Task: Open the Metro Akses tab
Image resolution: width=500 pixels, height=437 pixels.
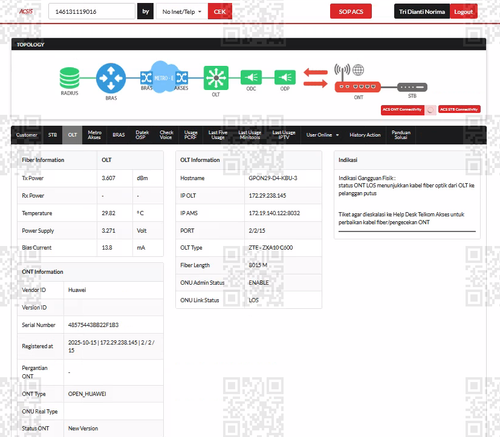Action: (x=94, y=135)
